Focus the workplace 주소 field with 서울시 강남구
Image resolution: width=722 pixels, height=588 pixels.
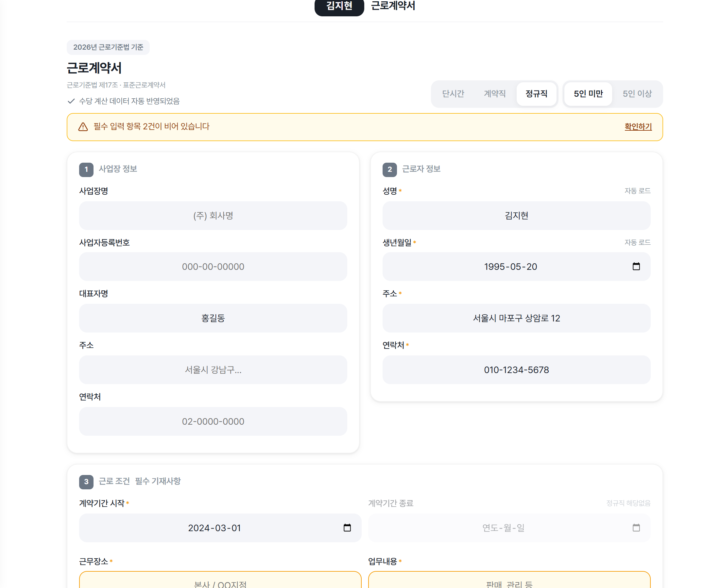[x=213, y=369]
